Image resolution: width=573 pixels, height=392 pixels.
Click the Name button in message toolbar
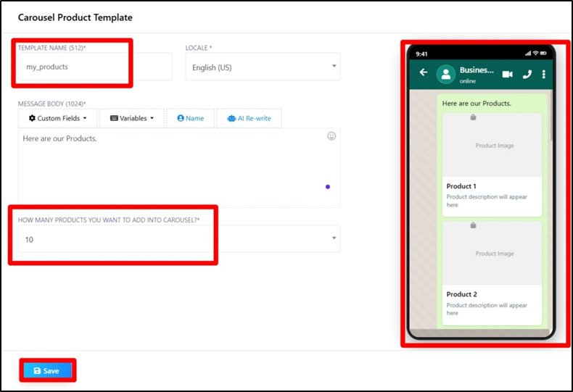190,118
